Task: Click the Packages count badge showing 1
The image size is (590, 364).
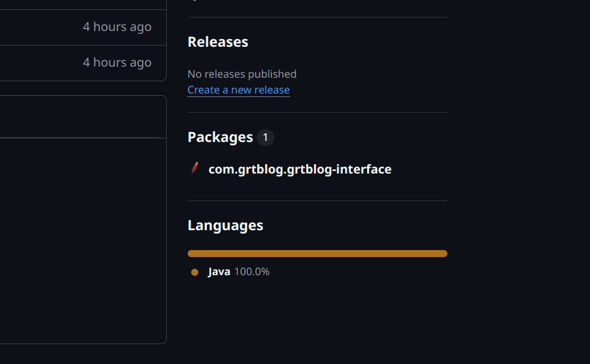Action: [265, 137]
